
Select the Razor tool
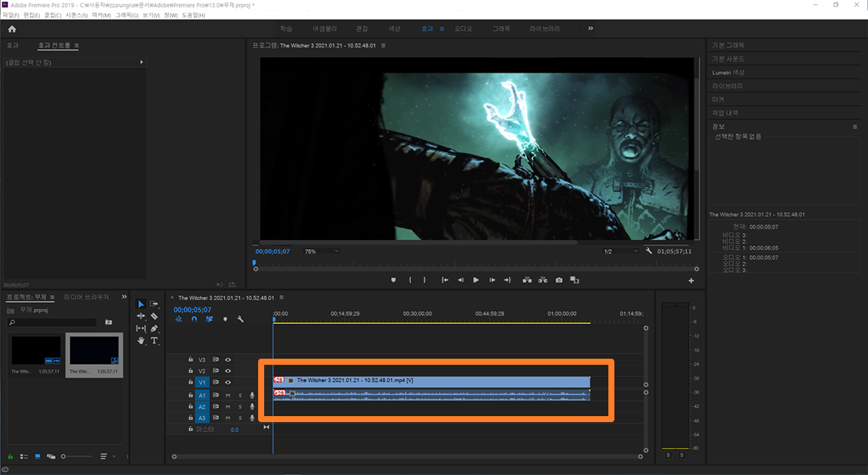pos(155,316)
